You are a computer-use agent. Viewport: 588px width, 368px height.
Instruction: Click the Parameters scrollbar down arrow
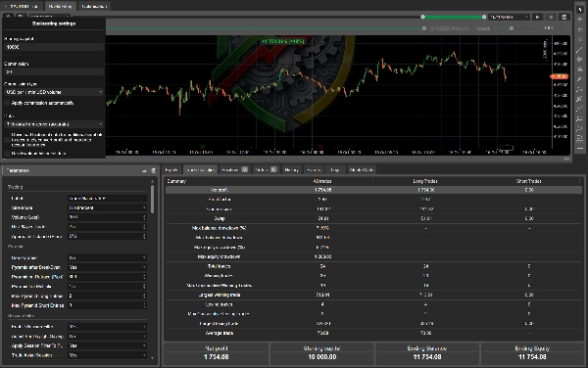(152, 358)
